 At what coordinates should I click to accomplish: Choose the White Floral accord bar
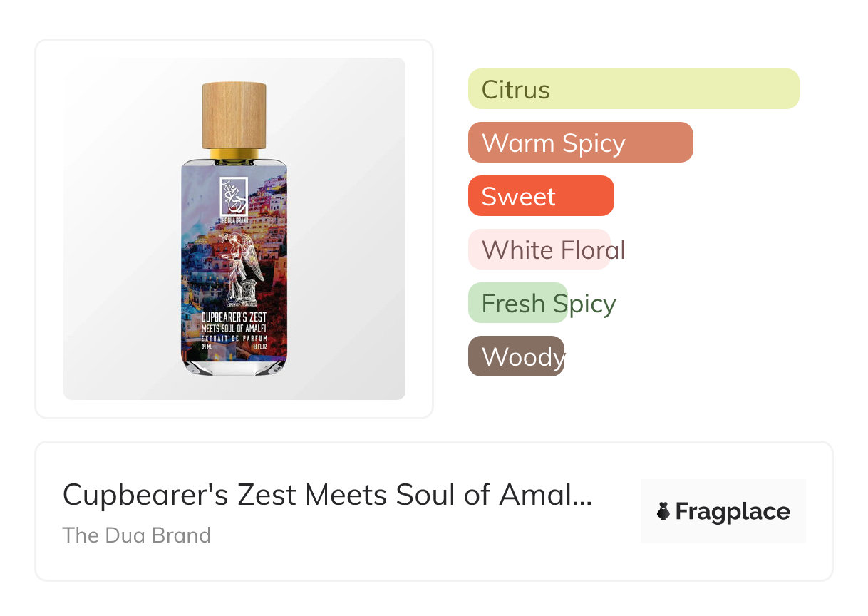(x=539, y=250)
